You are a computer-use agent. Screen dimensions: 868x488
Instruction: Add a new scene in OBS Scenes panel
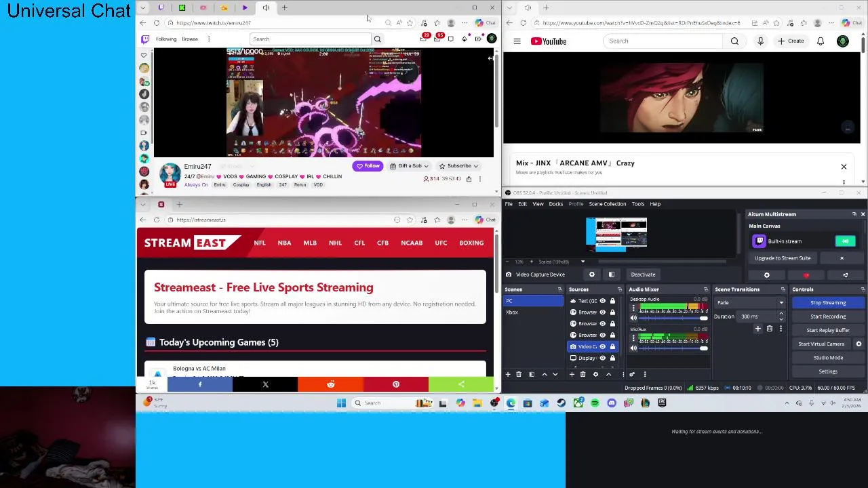coord(508,374)
